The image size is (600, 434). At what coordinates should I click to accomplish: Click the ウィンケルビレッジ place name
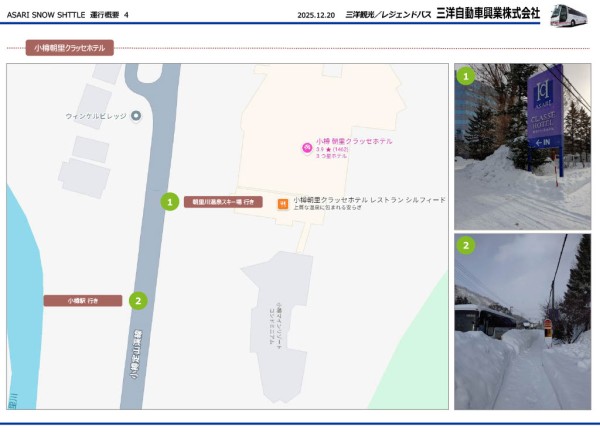pos(96,116)
